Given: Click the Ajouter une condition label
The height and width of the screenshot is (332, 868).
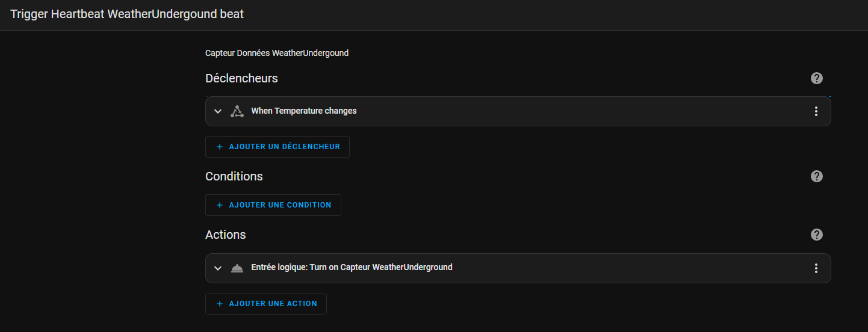Looking at the screenshot, I should (280, 205).
